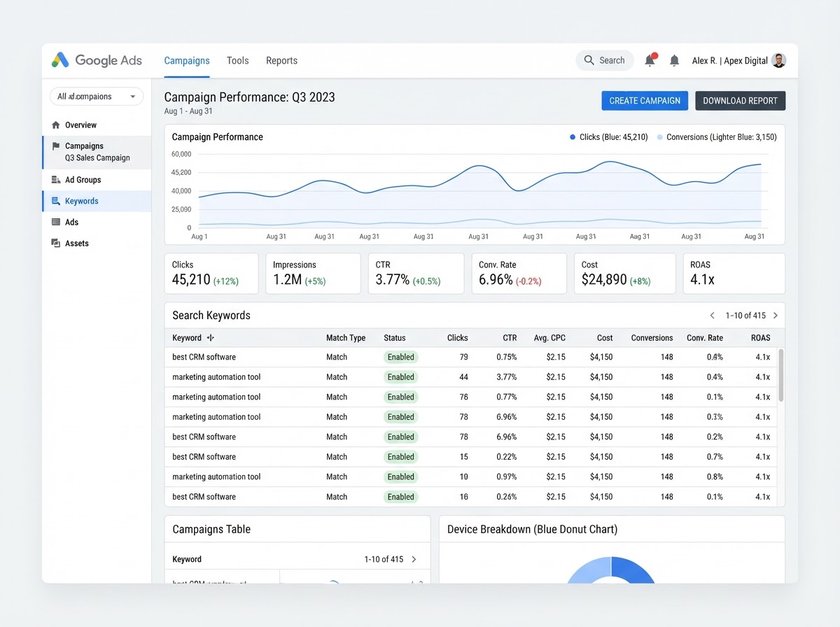Click into the Search field
This screenshot has width=840, height=627.
point(605,60)
